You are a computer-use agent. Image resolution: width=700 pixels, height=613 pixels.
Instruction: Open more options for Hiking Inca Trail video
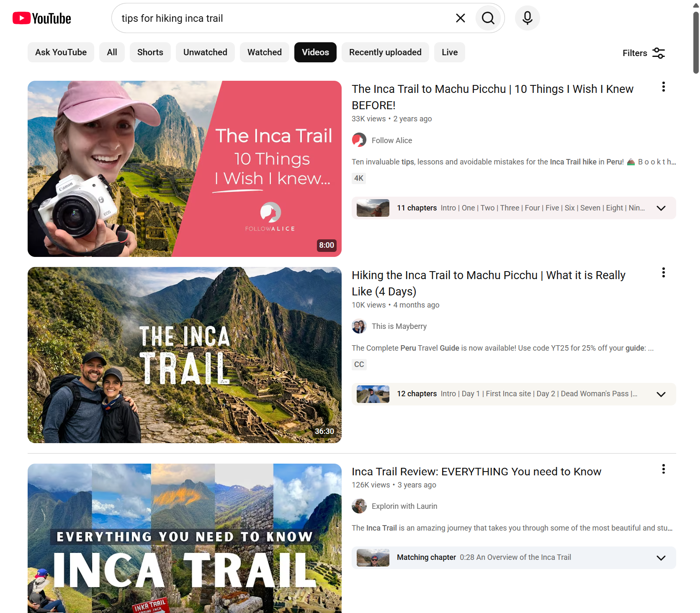[x=664, y=273]
